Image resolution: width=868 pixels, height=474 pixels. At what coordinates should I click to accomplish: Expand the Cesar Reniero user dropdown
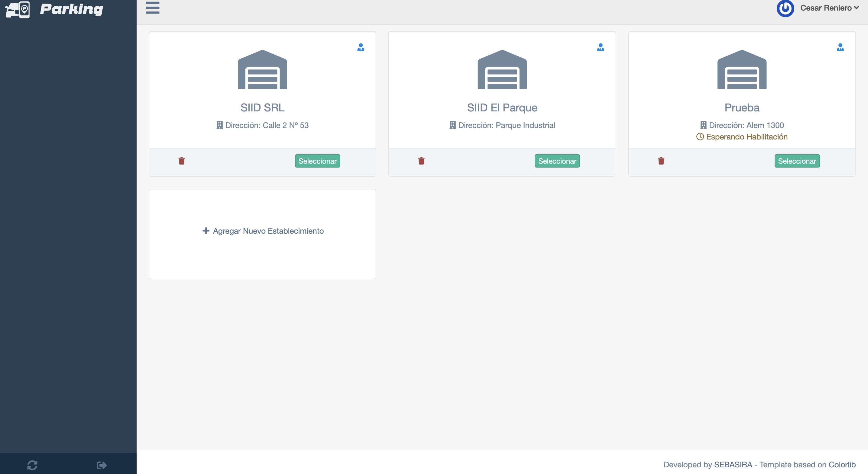click(829, 8)
